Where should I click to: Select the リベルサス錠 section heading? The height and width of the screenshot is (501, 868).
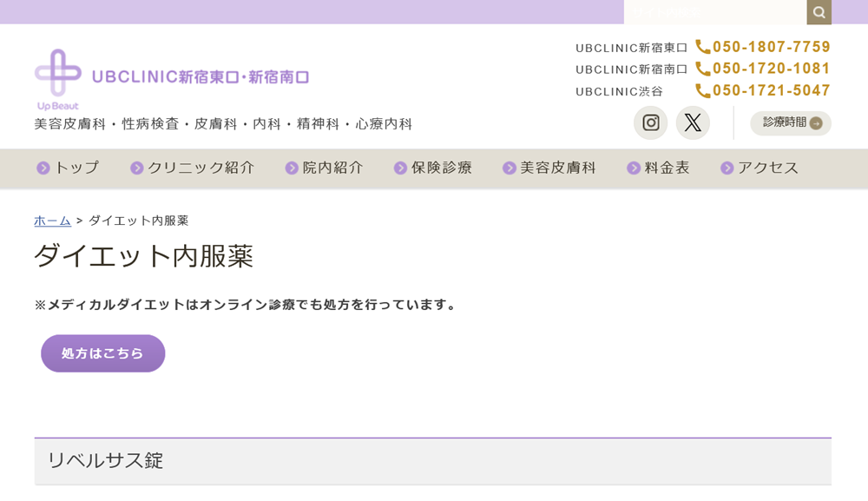pyautogui.click(x=433, y=460)
